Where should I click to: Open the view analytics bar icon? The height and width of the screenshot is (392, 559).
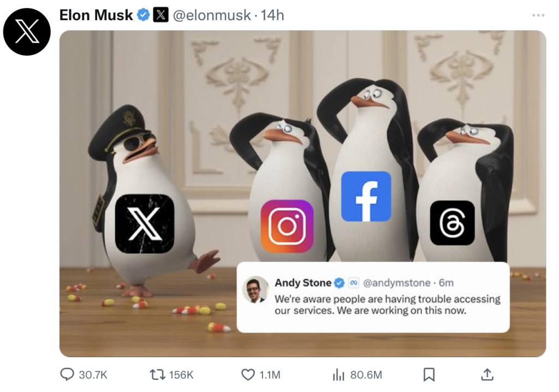click(x=338, y=375)
